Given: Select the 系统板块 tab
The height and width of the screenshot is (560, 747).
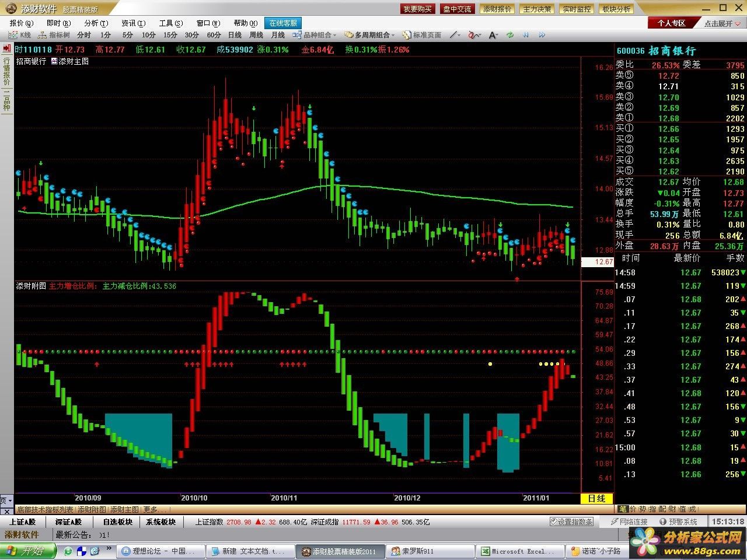Looking at the screenshot, I should [x=161, y=521].
